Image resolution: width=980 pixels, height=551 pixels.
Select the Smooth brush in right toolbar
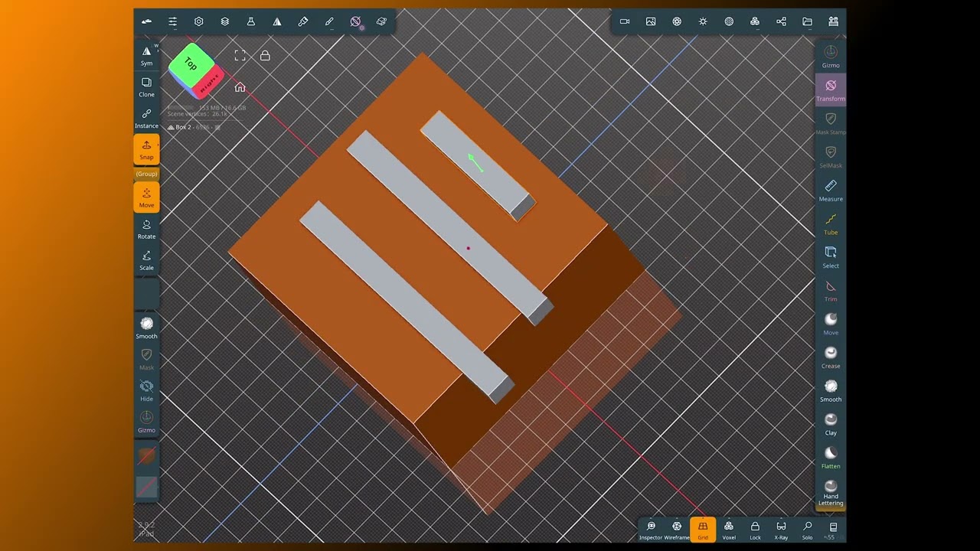[831, 390]
